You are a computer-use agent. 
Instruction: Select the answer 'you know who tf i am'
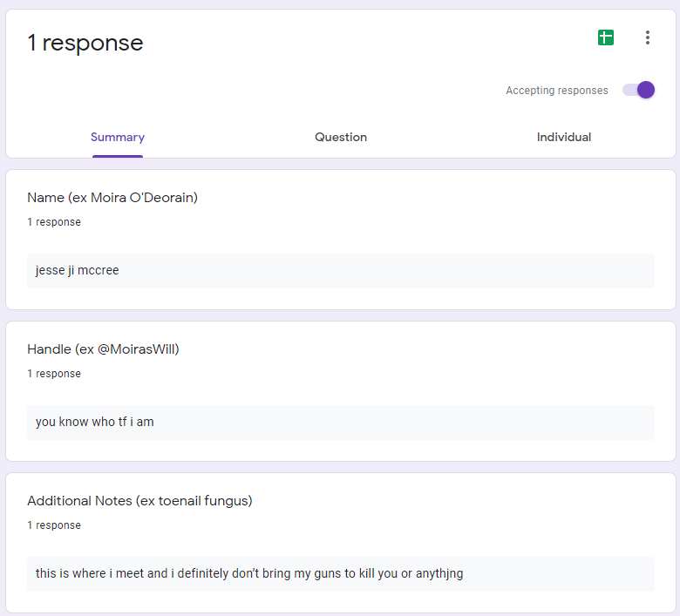pos(340,423)
